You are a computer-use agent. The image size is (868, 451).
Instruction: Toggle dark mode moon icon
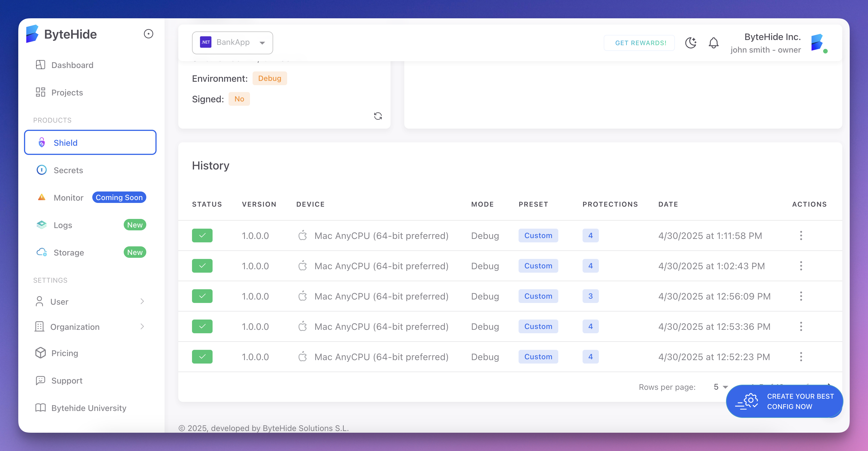pos(690,43)
